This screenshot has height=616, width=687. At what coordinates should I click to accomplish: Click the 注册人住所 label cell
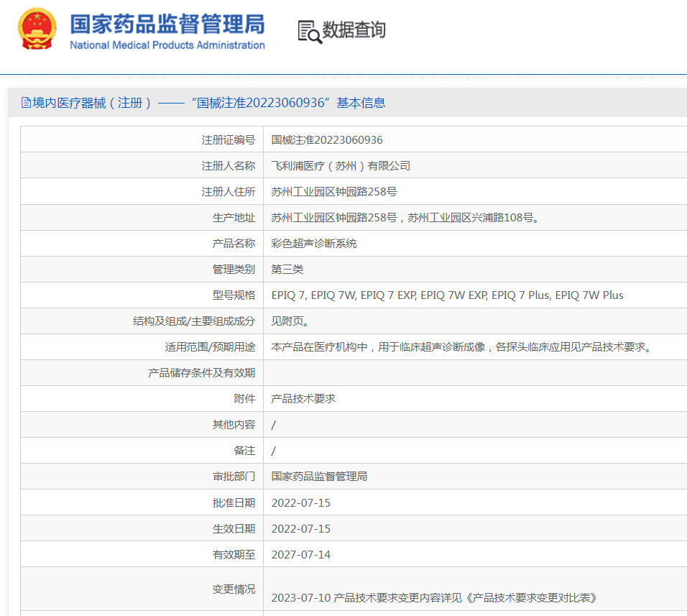coord(142,191)
